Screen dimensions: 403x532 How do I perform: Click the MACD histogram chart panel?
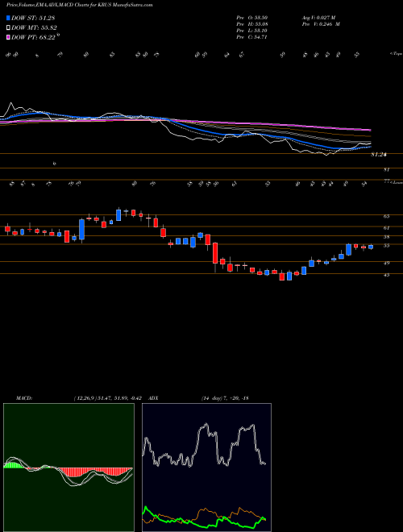pyautogui.click(x=69, y=468)
